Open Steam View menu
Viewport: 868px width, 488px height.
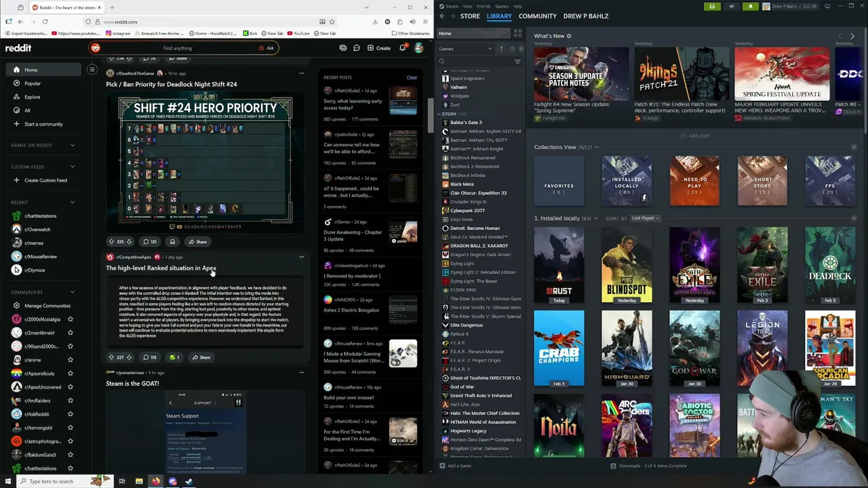pyautogui.click(x=467, y=6)
